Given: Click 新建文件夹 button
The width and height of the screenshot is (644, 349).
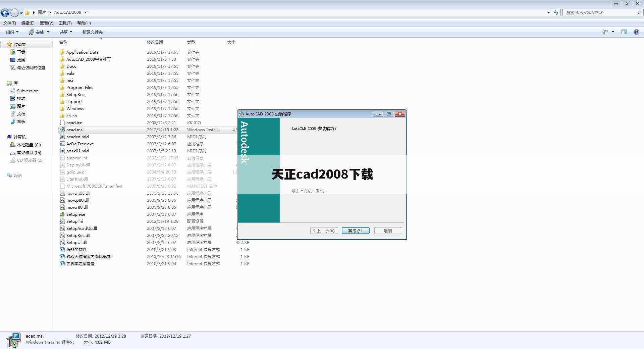Looking at the screenshot, I should click(93, 32).
